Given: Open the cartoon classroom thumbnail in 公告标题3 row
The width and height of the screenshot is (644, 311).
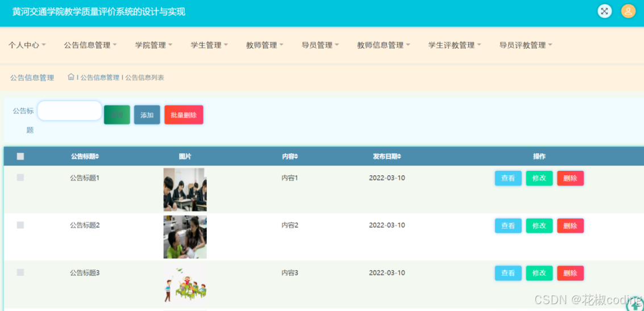Looking at the screenshot, I should [x=185, y=285].
